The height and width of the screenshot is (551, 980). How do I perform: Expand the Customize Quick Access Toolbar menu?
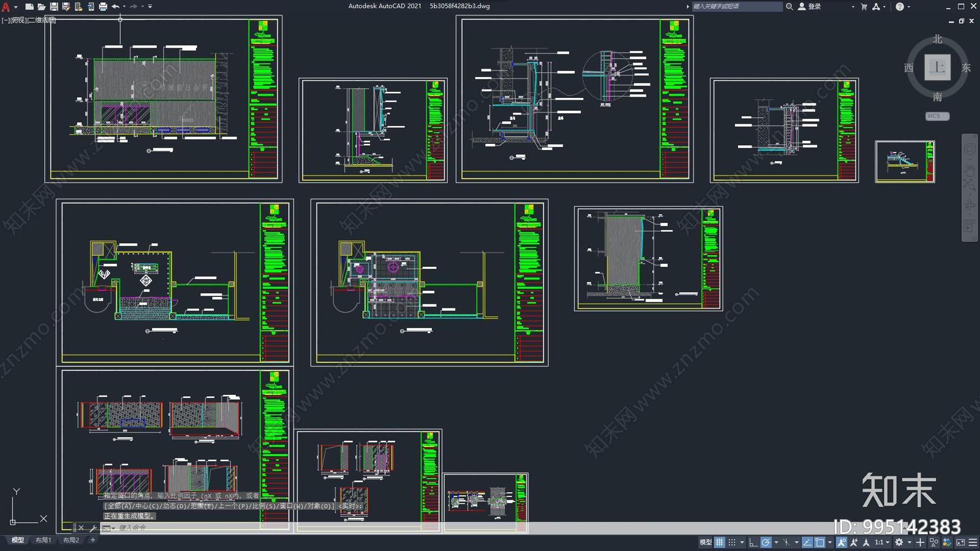coord(150,7)
